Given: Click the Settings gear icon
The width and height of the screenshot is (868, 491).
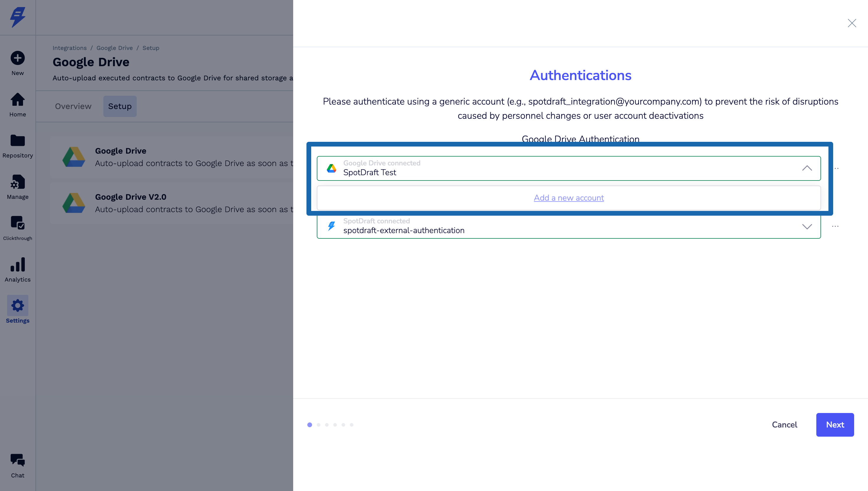Looking at the screenshot, I should tap(17, 305).
